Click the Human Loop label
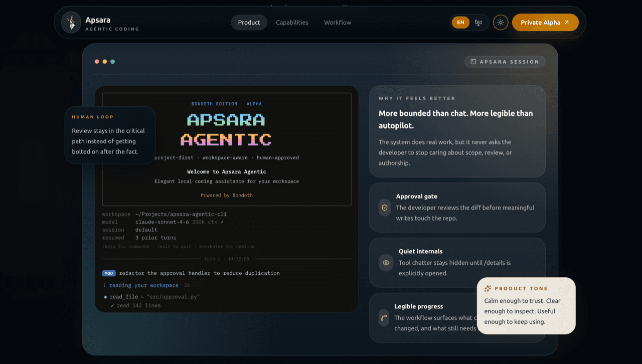 pyautogui.click(x=93, y=117)
